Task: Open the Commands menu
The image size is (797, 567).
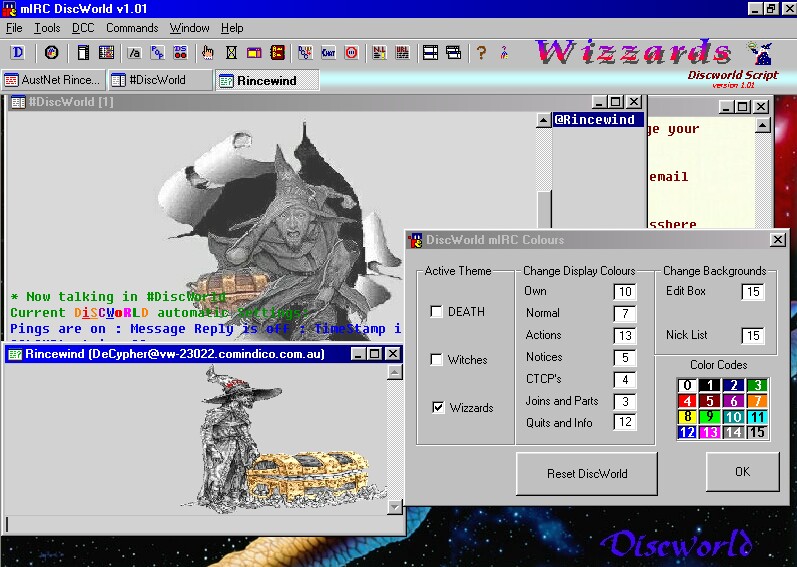Action: coord(132,28)
